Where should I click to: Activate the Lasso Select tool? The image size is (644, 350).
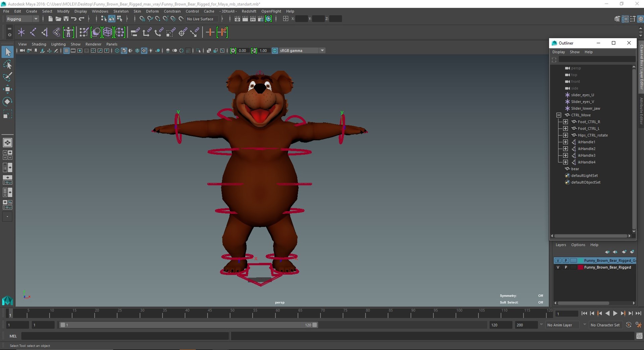pyautogui.click(x=7, y=64)
